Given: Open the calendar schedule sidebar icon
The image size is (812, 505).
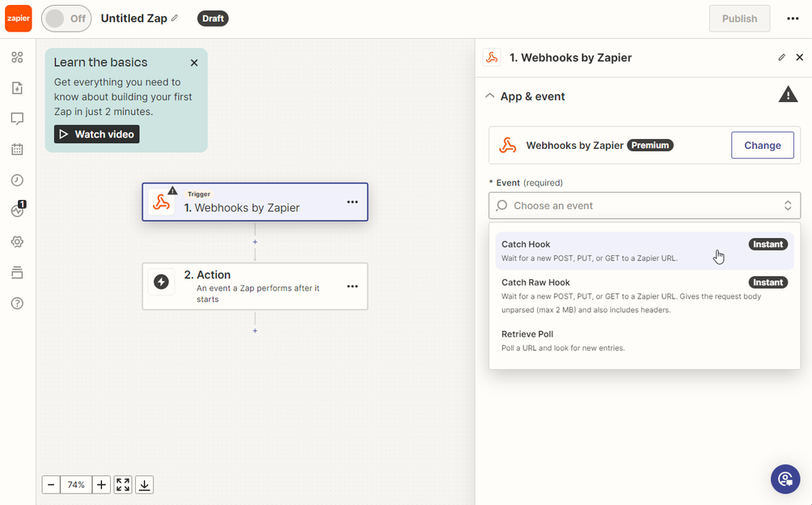Looking at the screenshot, I should point(17,149).
